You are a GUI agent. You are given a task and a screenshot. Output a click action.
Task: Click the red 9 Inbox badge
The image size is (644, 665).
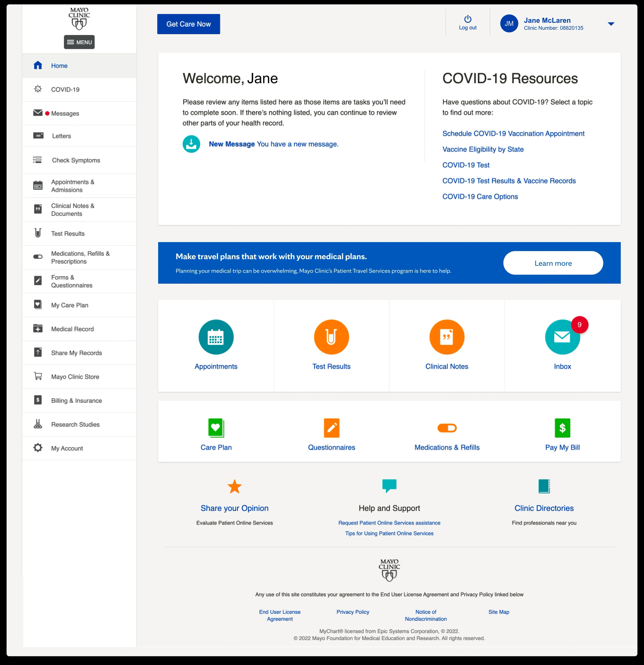579,325
